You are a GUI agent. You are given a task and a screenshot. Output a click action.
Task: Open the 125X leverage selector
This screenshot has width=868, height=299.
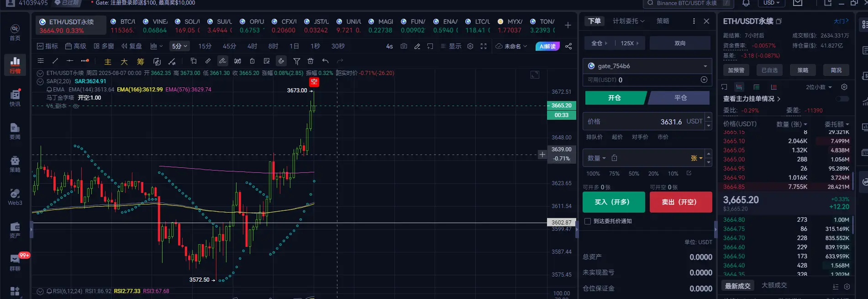click(x=630, y=43)
